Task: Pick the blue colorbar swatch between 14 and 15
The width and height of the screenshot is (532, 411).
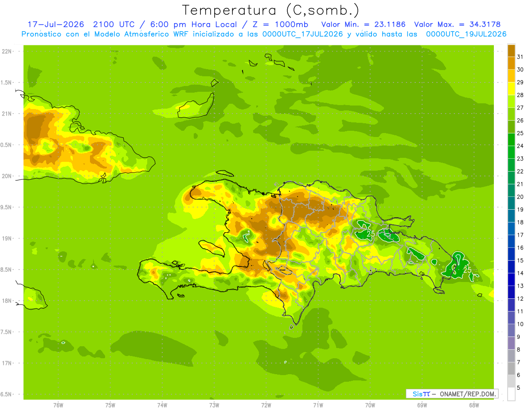Action: coord(511,266)
